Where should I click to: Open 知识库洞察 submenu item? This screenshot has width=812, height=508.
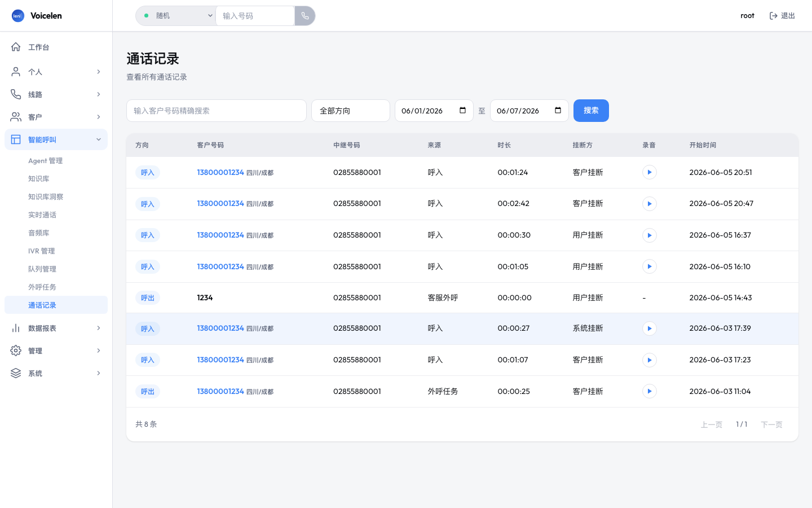click(x=56, y=197)
